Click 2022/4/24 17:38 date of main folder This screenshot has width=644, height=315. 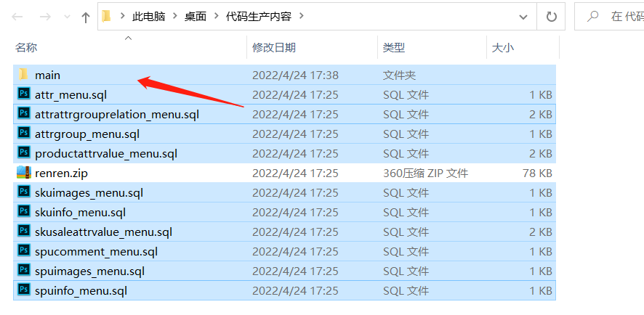pyautogui.click(x=295, y=75)
